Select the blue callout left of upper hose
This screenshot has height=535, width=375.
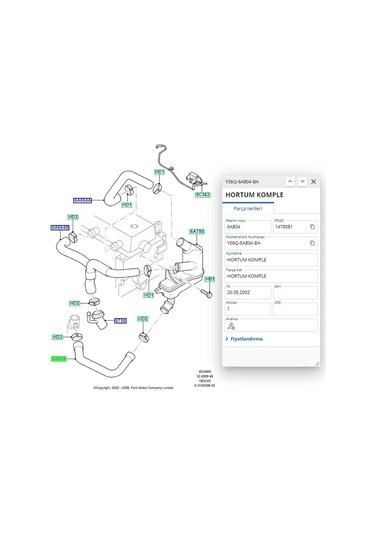tap(83, 200)
